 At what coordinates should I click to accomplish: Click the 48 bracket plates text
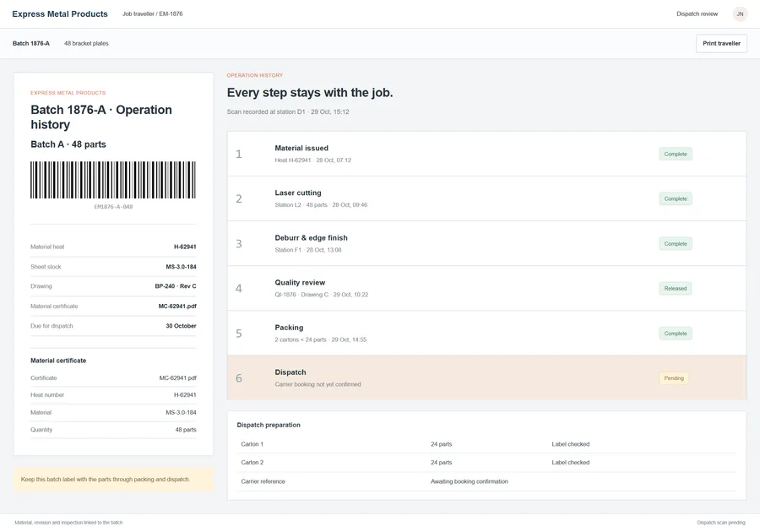[86, 44]
